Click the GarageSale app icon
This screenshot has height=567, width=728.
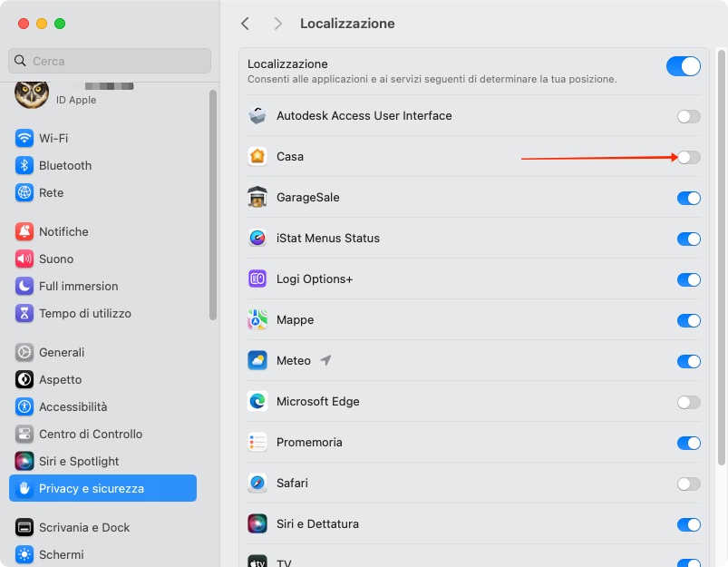pyautogui.click(x=257, y=198)
